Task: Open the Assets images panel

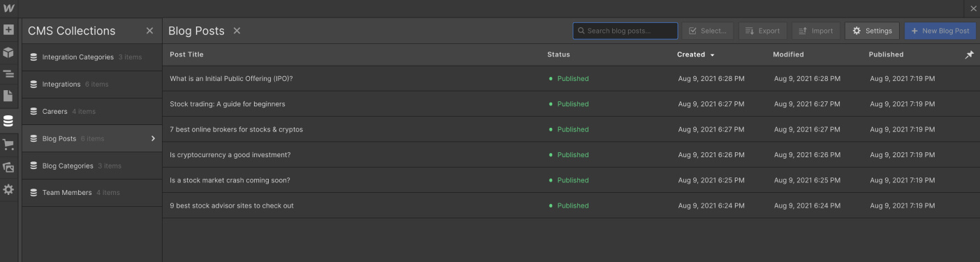Action: point(8,167)
